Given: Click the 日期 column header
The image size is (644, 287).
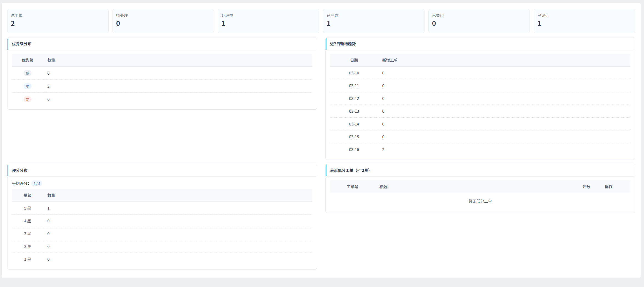Looking at the screenshot, I should pyautogui.click(x=354, y=60).
